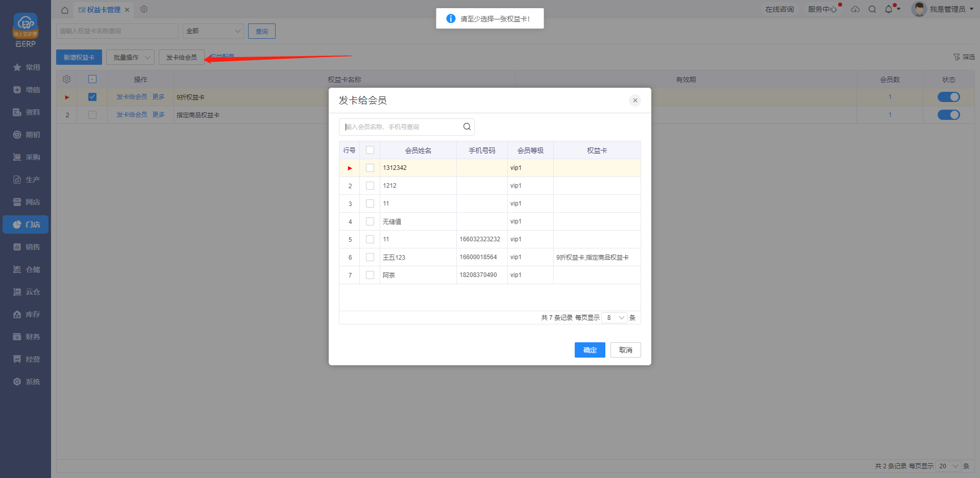
Task: Open the 网店 sidebar menu
Action: point(26,202)
